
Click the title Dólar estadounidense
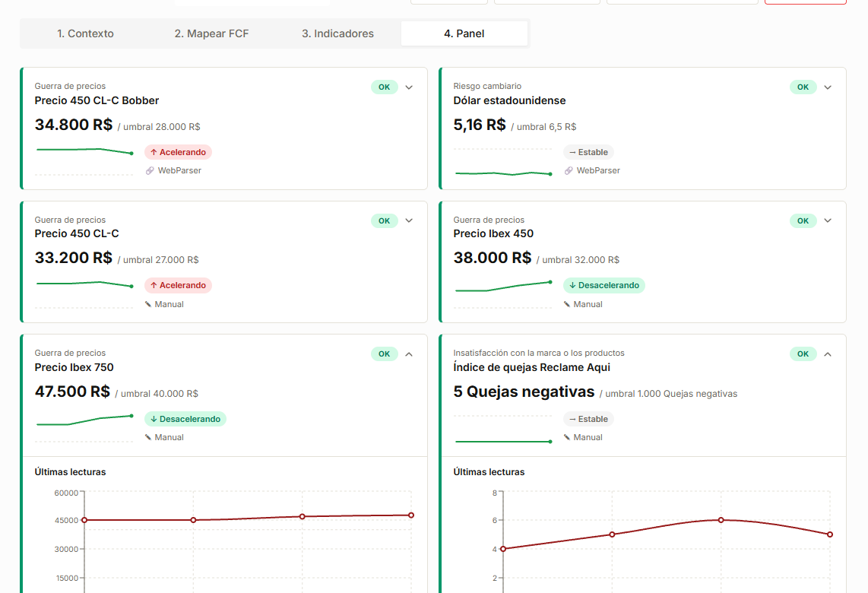point(509,100)
